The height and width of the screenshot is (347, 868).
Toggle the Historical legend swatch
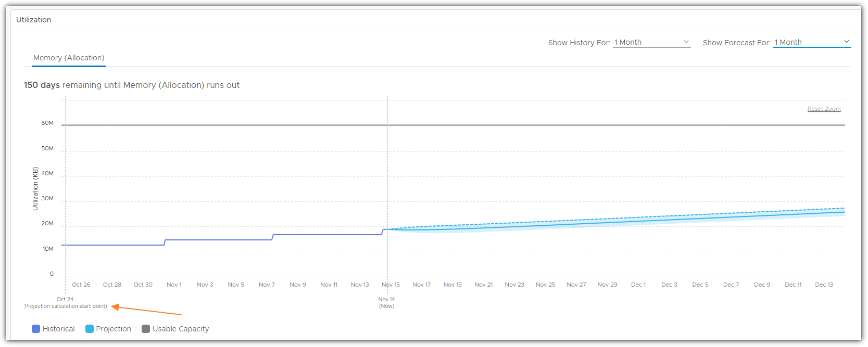[x=36, y=329]
